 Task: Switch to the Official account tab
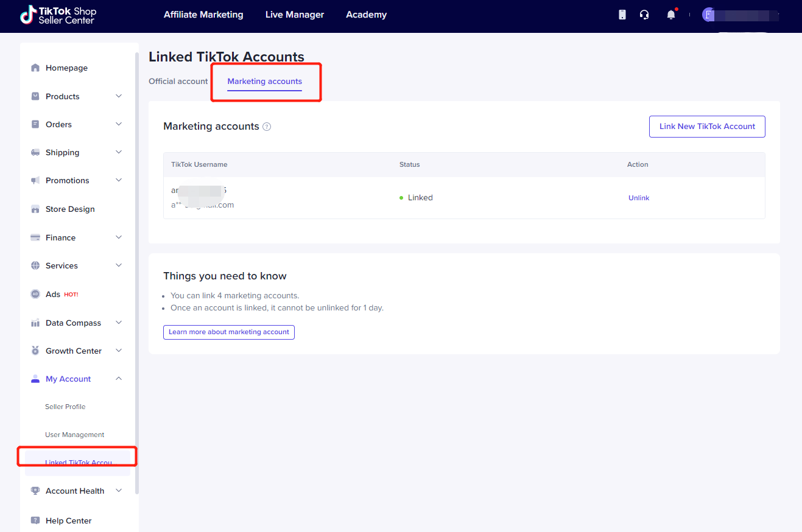[x=178, y=82]
